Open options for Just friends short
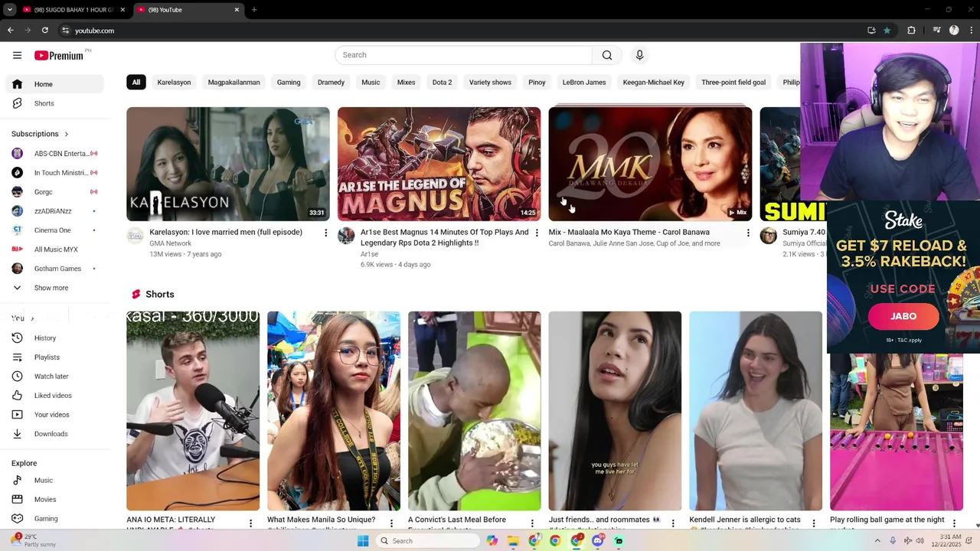Viewport: 980px width, 551px height. pos(673,523)
